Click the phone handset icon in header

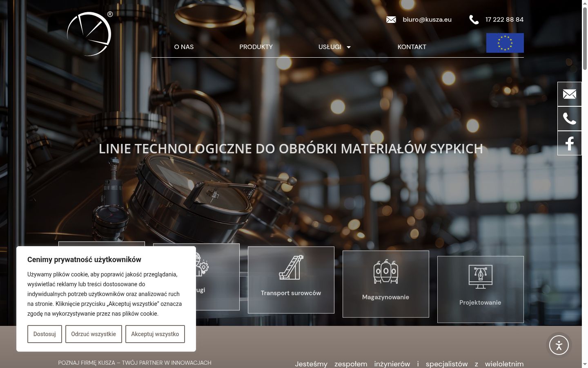[x=474, y=20]
